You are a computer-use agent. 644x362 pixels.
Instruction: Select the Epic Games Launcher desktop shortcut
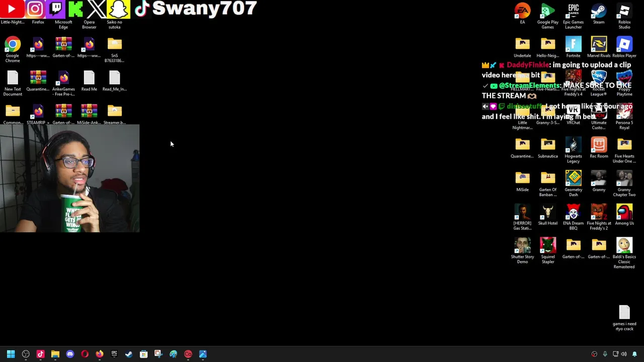tap(573, 16)
